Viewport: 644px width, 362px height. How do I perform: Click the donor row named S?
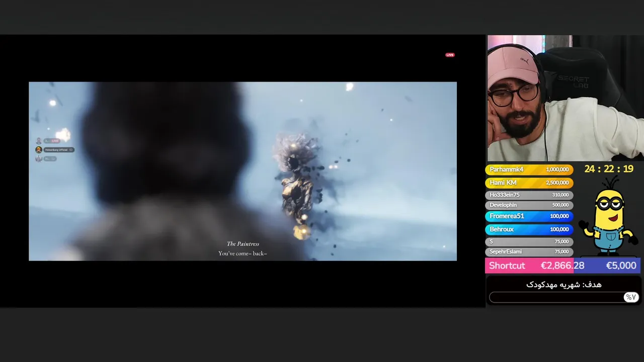point(529,242)
